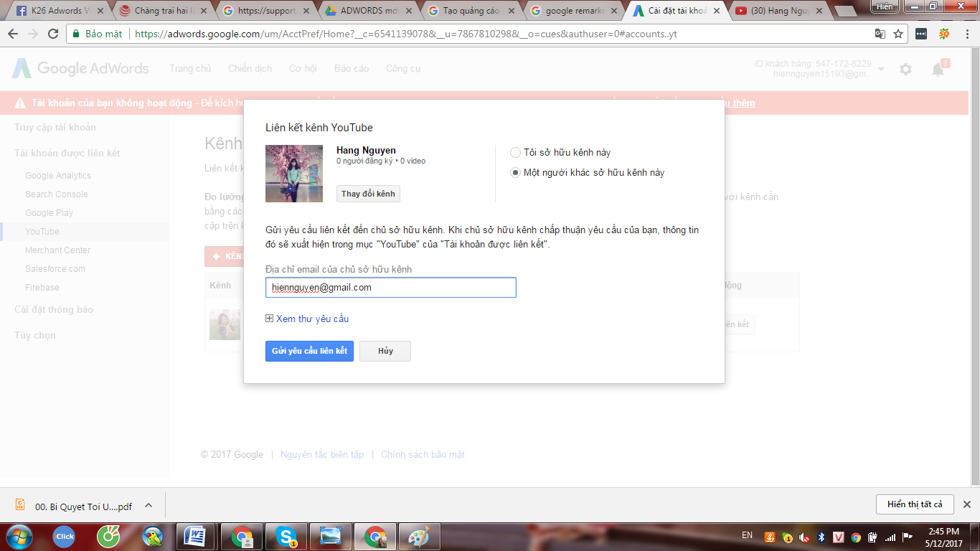Click the bookmark star icon in address bar
Screen dimensions: 980x551
click(x=897, y=34)
